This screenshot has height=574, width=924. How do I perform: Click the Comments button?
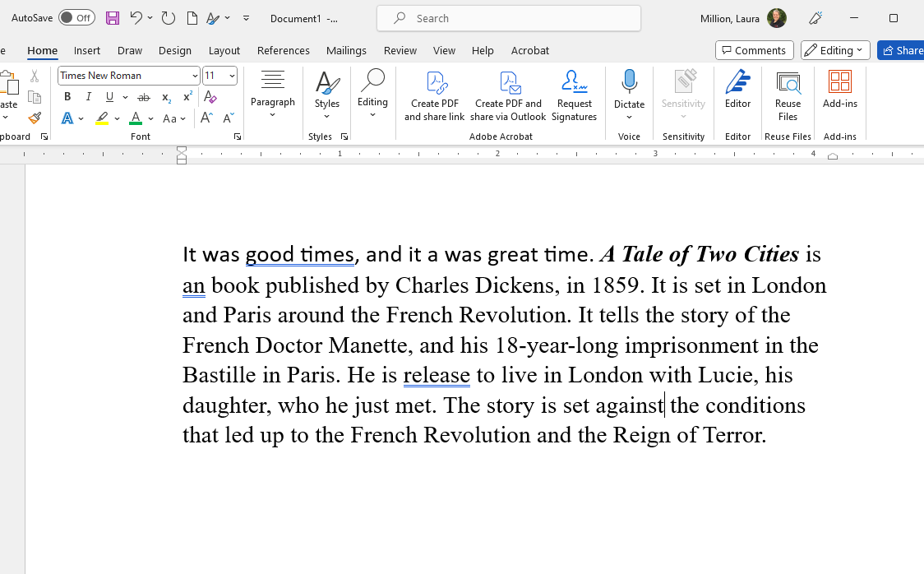click(x=754, y=50)
